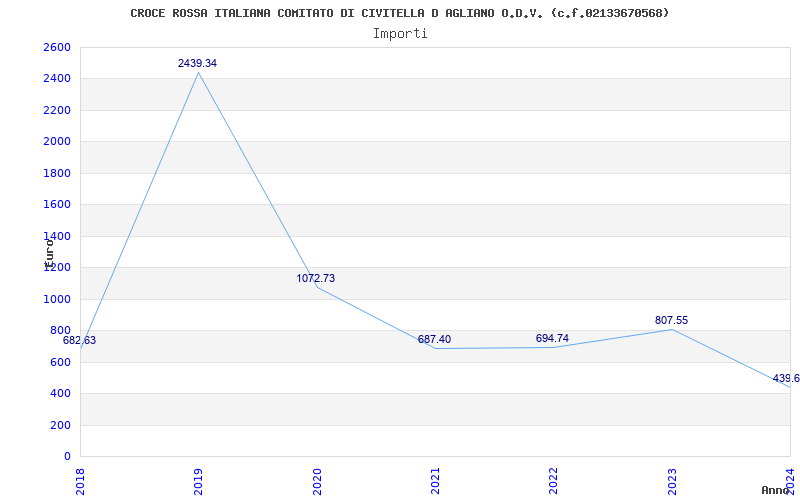Click the Anno x-axis title
800x500 pixels.
776,490
